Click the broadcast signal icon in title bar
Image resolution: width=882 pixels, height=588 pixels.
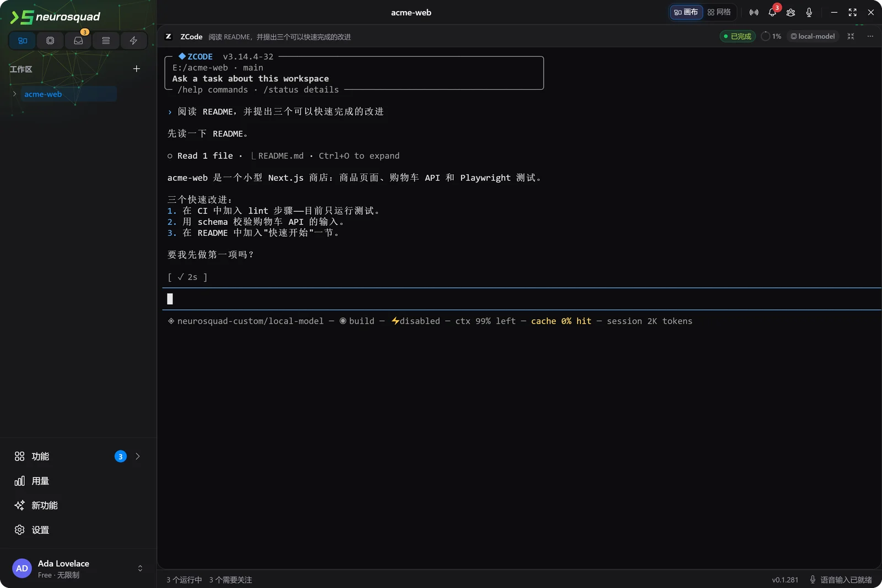pyautogui.click(x=754, y=12)
